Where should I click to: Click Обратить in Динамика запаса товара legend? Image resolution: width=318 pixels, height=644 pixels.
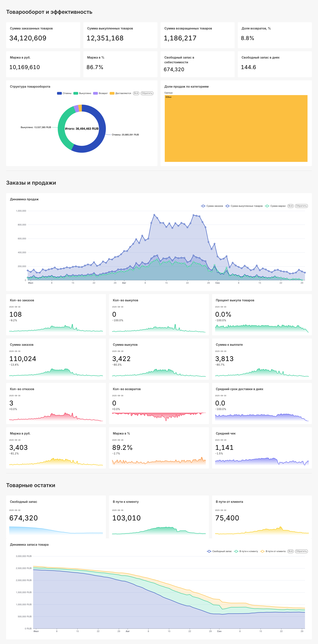coord(301,551)
